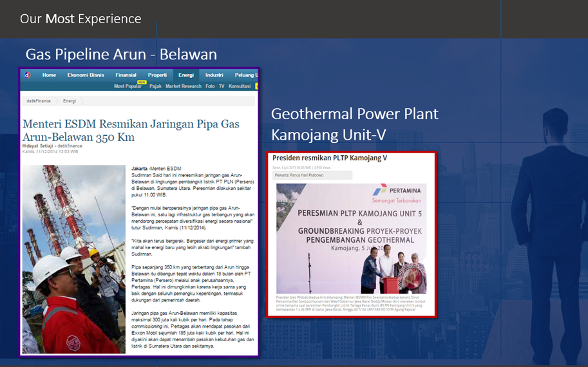Image resolution: width=588 pixels, height=367 pixels.
Task: Select the Finansial navigation item
Action: [x=126, y=75]
